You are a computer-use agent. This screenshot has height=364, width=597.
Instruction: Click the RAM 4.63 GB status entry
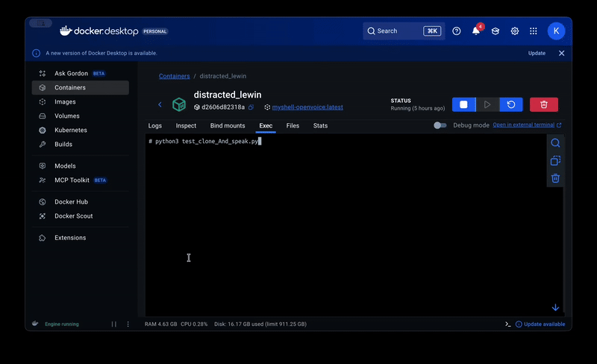click(x=160, y=324)
